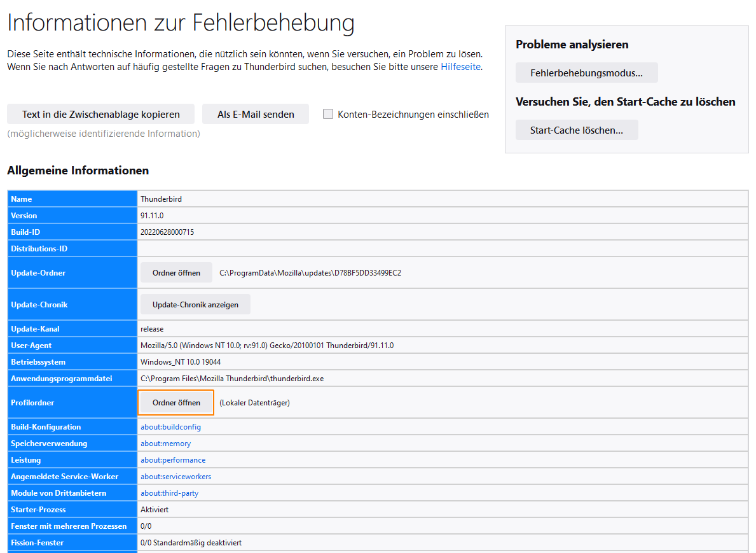Open the about:serviceworkers link
The image size is (756, 553).
click(x=175, y=477)
